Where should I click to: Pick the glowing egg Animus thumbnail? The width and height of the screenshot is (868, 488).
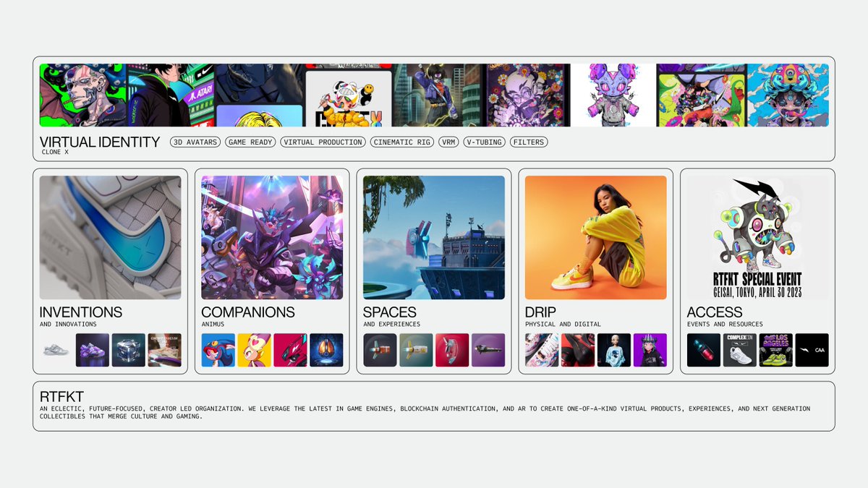pyautogui.click(x=326, y=350)
